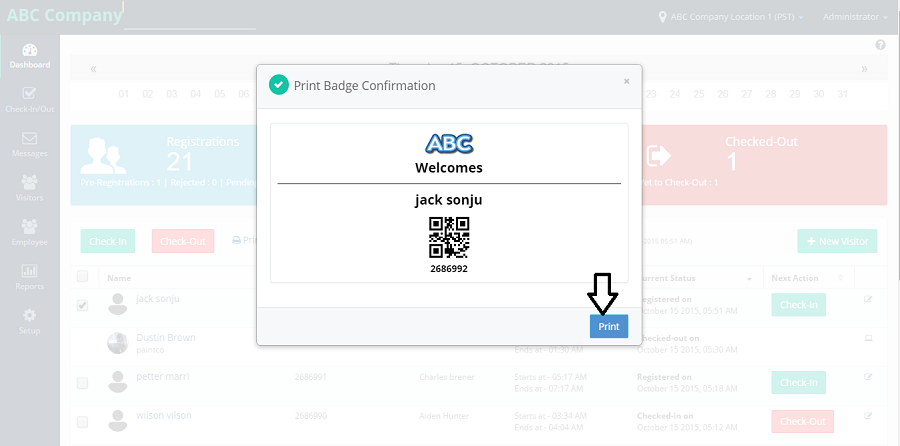
Task: Click Check-Out for the wilson vilson row
Action: coord(802,421)
